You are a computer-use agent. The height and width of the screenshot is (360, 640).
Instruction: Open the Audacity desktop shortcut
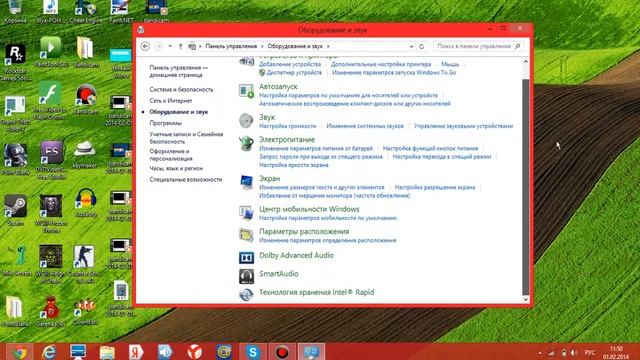[86, 202]
